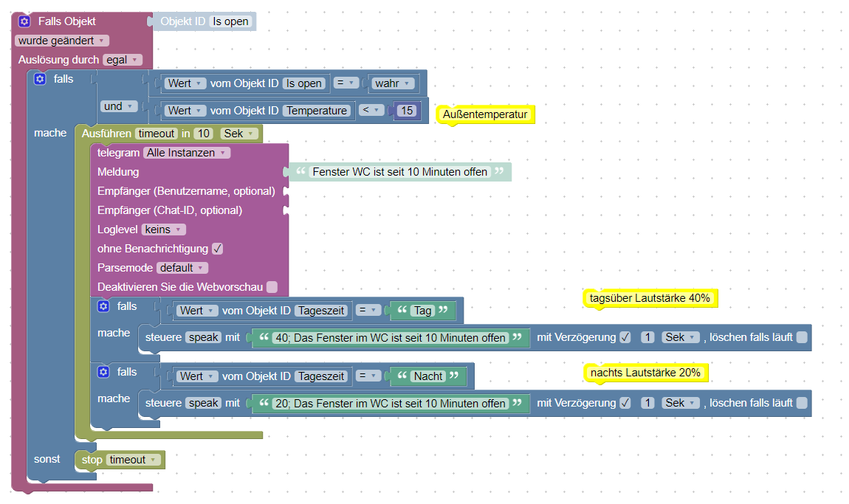Select Tageszeit object ID in Nacht condition
Viewport: 849px width, 504px height.
tap(321, 376)
